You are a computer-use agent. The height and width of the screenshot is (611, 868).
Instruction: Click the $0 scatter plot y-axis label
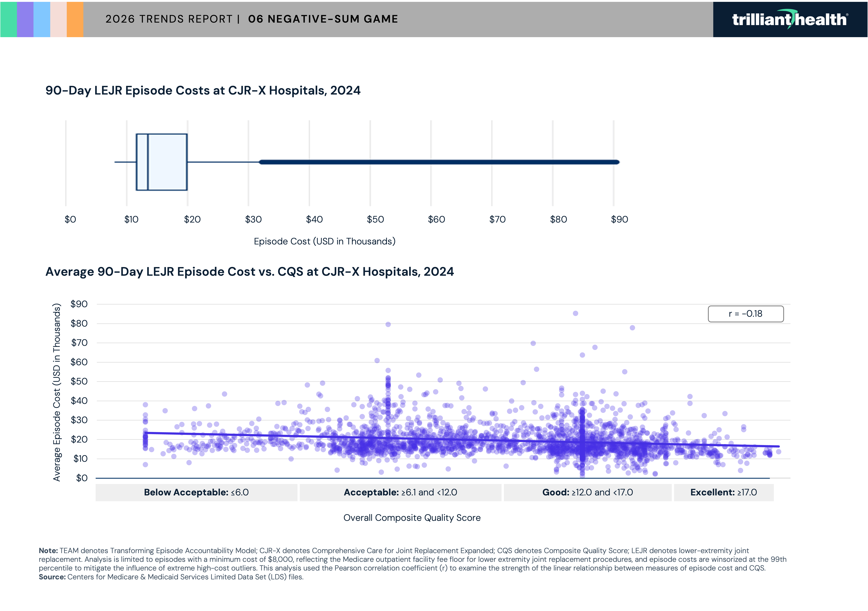pos(82,478)
